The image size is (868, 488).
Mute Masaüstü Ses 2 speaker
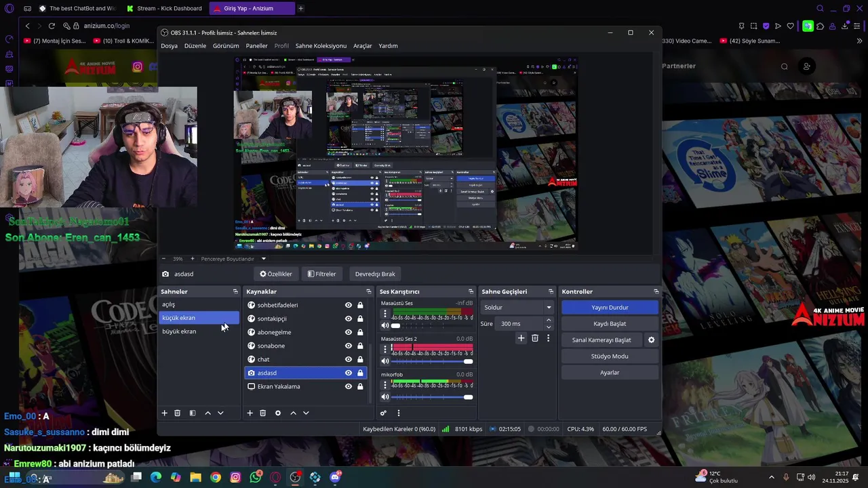click(x=385, y=361)
